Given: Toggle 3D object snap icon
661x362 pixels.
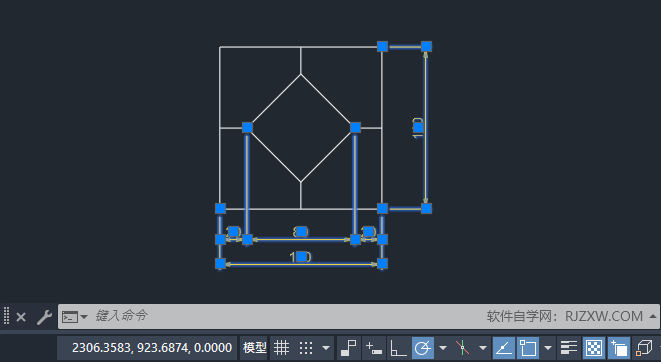Looking at the screenshot, I should (643, 348).
